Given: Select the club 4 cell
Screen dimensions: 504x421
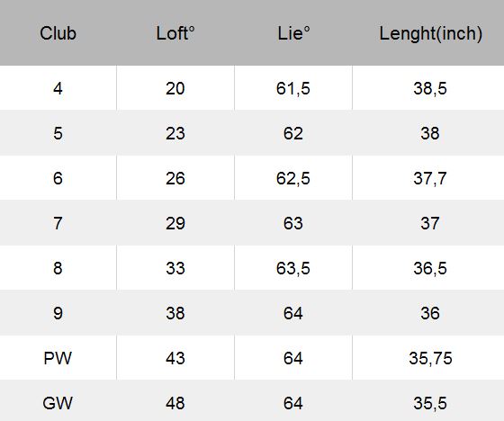Looking at the screenshot, I should (58, 88).
